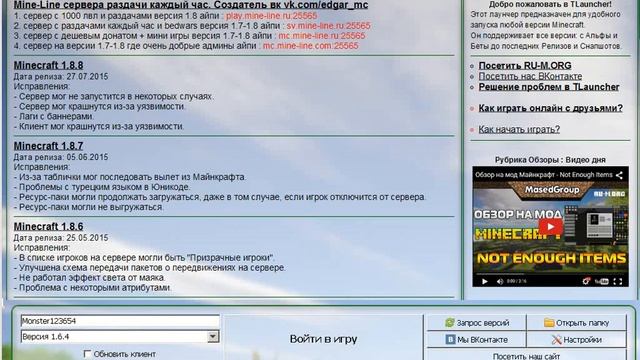Click the video progress bar
The image size is (640, 360).
pyautogui.click(x=550, y=274)
